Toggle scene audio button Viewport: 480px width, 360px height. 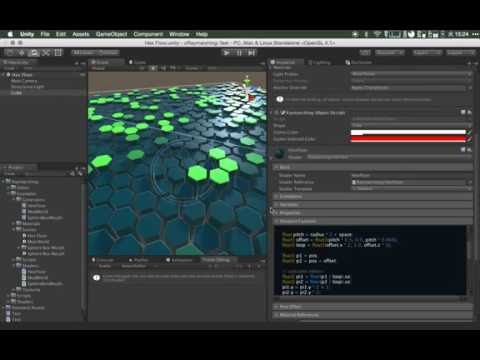(163, 68)
